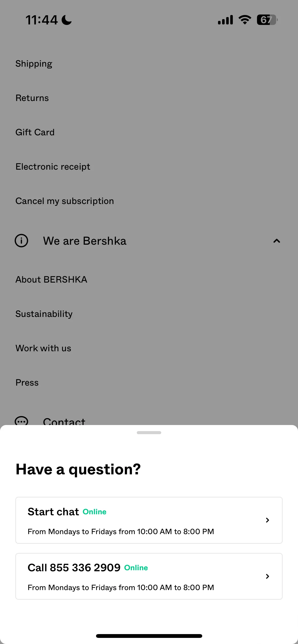Screen dimensions: 298x644
Task: Tap the arrow icon on the Call card
Action: 267,576
